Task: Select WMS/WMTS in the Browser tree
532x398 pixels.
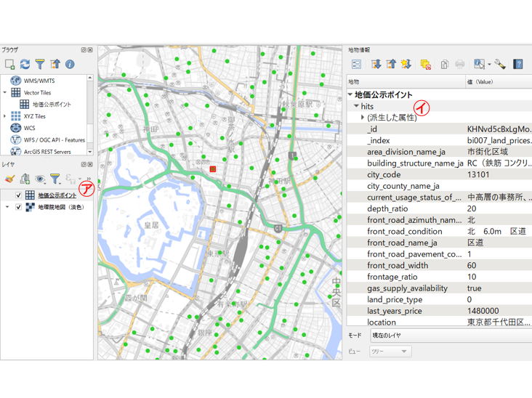Action: (x=39, y=81)
